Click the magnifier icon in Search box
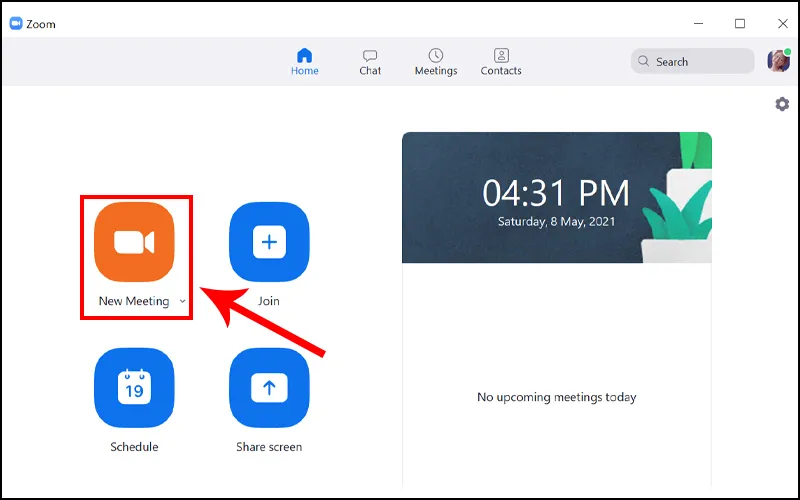This screenshot has height=500, width=800. tap(643, 62)
